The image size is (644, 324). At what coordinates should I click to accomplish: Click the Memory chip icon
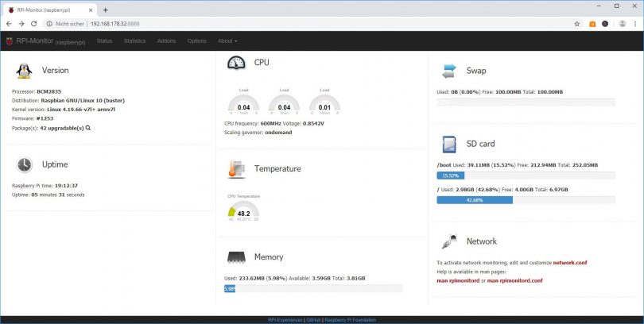(236, 257)
